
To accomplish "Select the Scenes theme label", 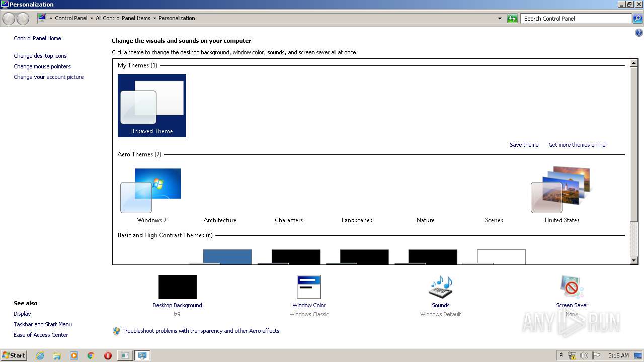I will point(494,220).
